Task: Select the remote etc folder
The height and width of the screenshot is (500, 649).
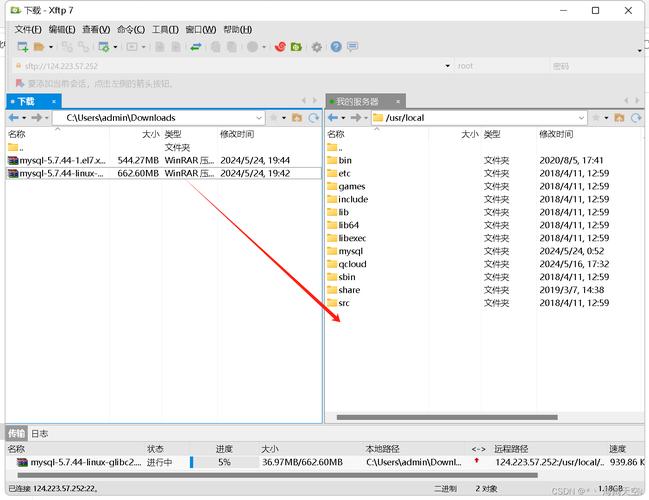Action: tap(344, 173)
